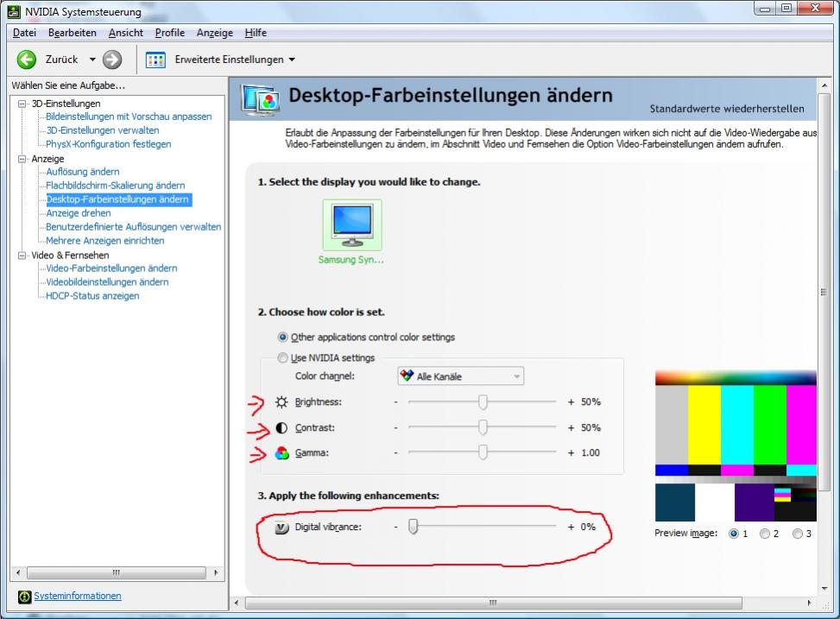
Task: Choose preview image 3 radio button
Action: (x=798, y=534)
